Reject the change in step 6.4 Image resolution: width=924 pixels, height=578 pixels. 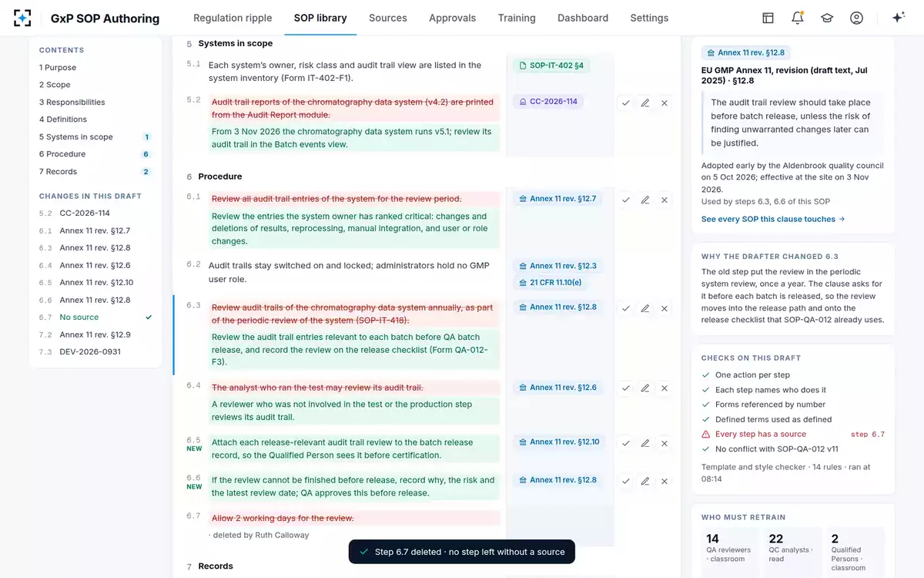coord(665,388)
